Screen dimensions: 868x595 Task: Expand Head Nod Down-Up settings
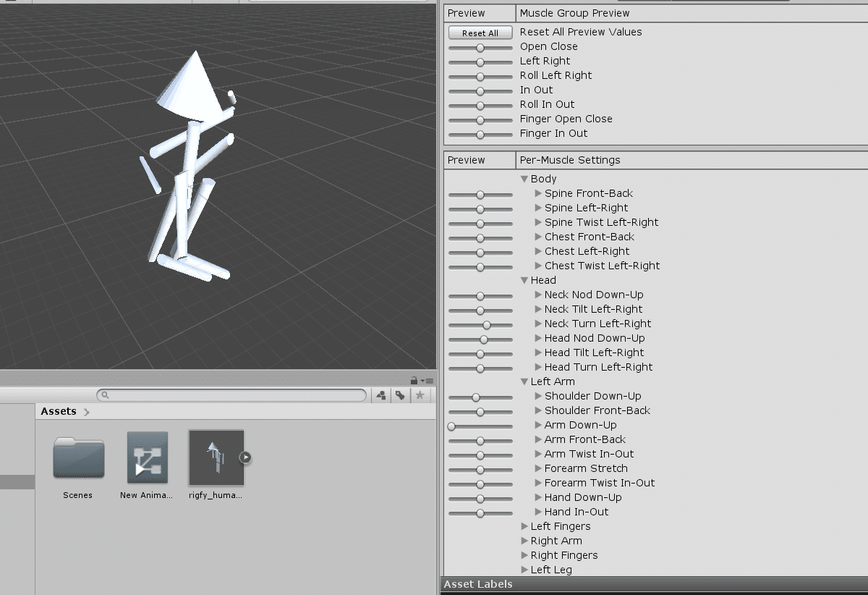click(538, 338)
